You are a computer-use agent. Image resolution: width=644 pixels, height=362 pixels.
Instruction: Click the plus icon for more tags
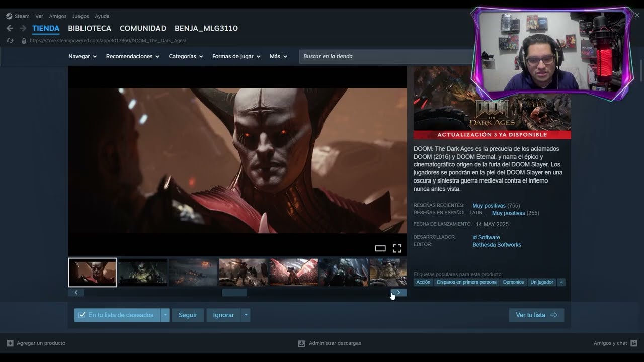(561, 282)
